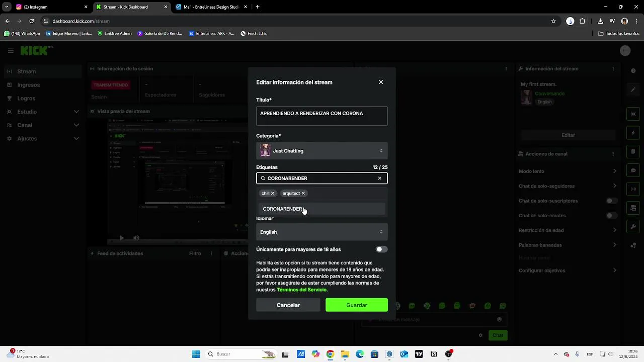Image resolution: width=644 pixels, height=362 pixels.
Task: Open the Todos los favoritos folder
Action: [x=619, y=34]
